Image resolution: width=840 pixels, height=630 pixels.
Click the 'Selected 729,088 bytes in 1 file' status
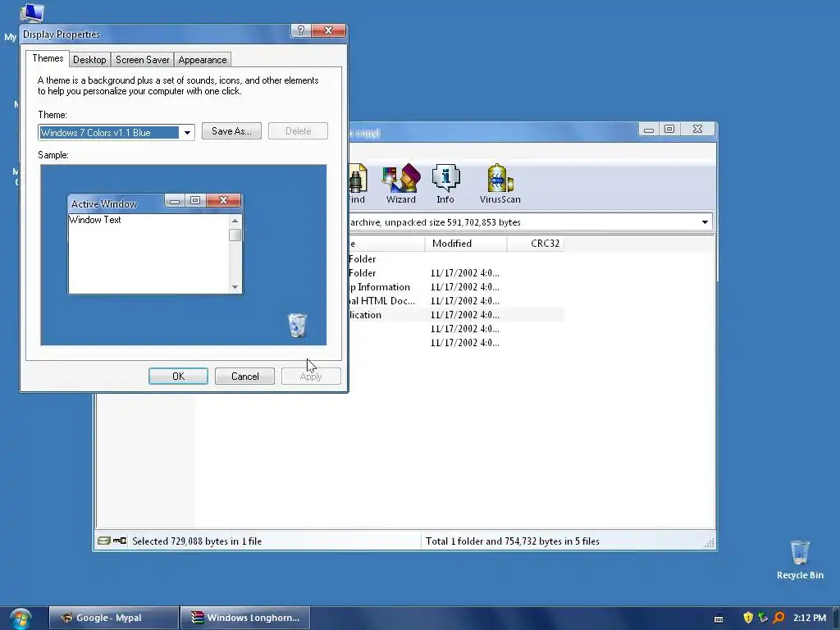click(197, 541)
